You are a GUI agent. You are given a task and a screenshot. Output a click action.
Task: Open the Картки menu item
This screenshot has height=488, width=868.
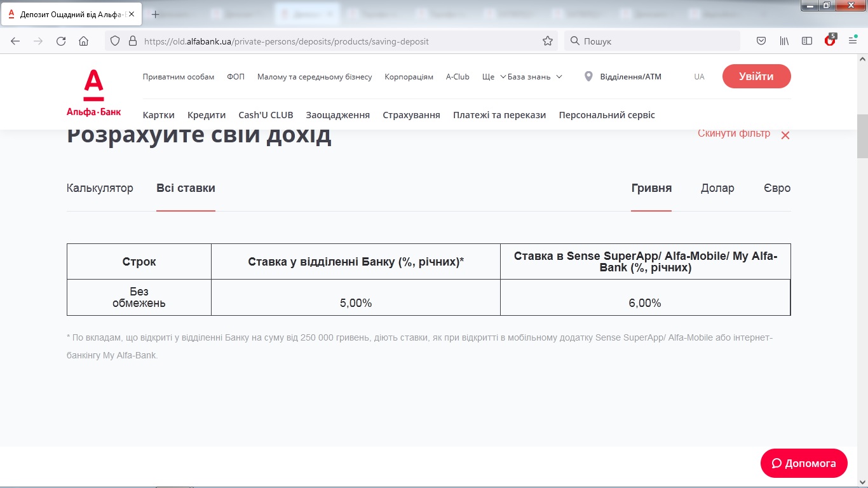point(159,115)
